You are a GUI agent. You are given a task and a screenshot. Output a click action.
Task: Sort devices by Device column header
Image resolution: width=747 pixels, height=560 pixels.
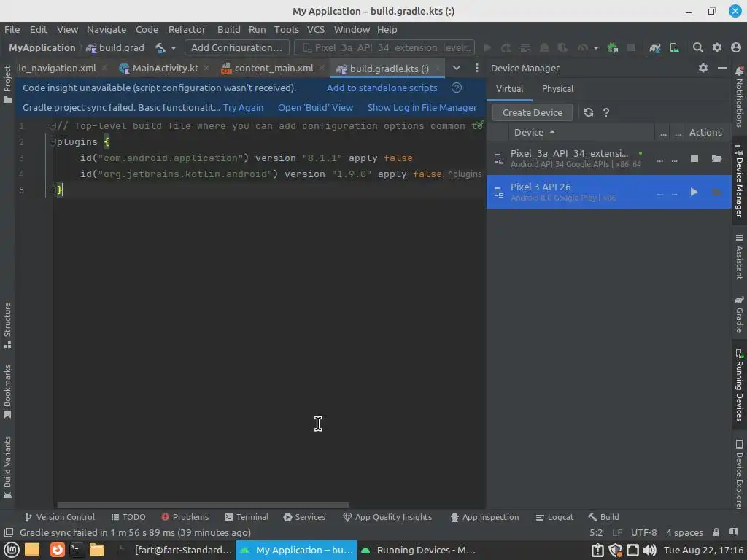(535, 133)
